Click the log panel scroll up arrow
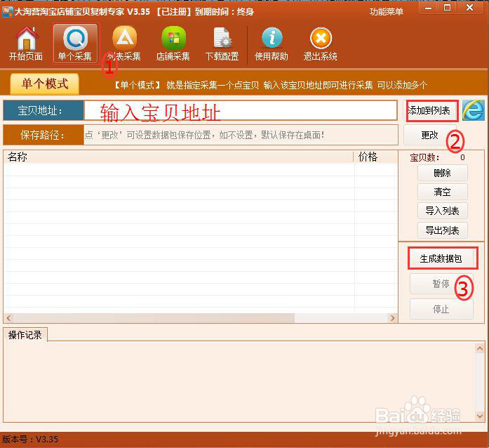 480,348
